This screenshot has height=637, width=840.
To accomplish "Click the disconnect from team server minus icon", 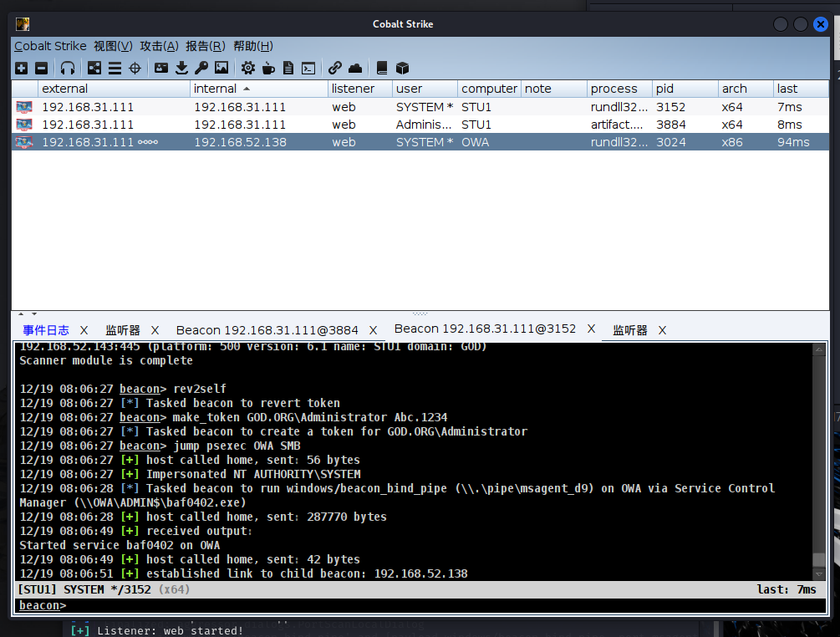I will click(41, 68).
